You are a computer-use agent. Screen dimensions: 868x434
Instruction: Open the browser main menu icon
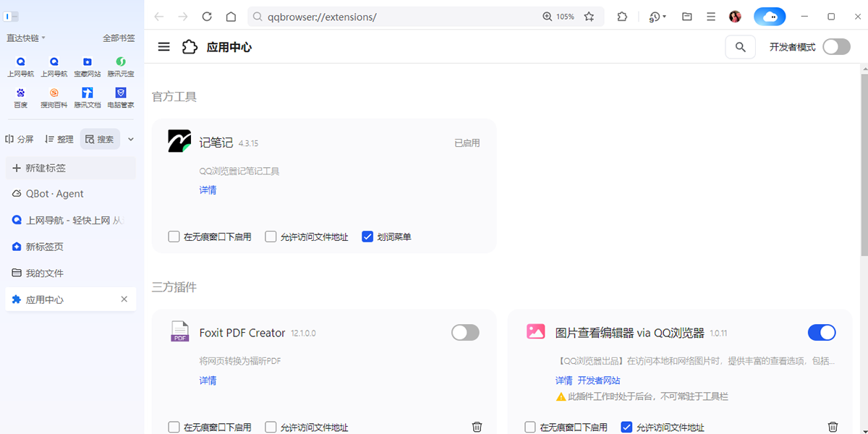coord(711,17)
